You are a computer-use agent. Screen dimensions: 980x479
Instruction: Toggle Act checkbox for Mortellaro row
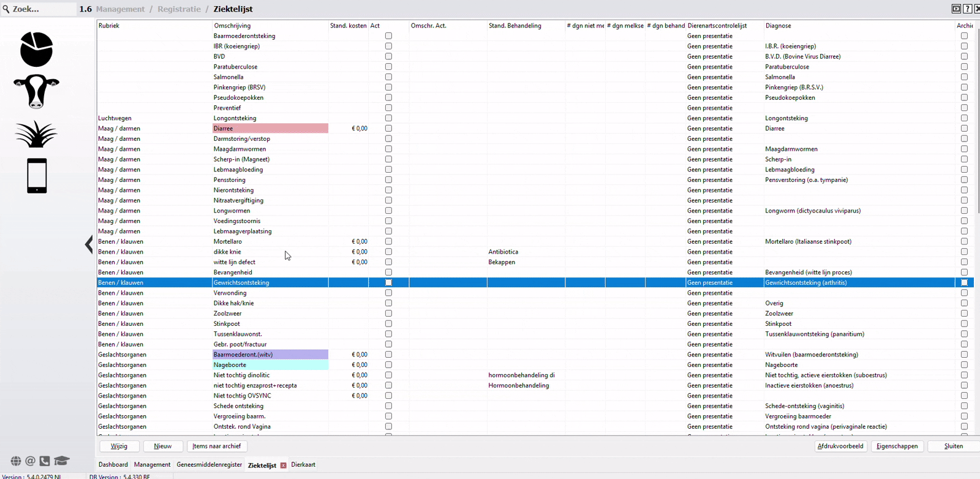(388, 241)
